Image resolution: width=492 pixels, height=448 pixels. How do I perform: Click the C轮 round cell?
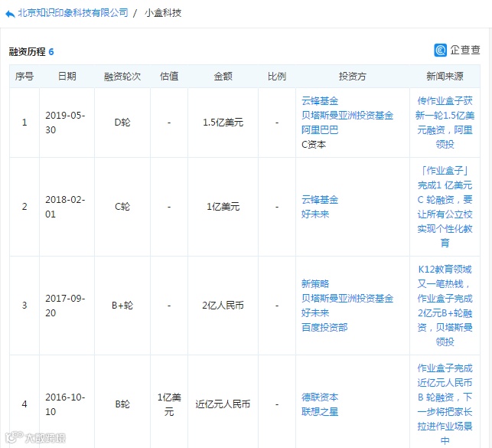point(122,207)
